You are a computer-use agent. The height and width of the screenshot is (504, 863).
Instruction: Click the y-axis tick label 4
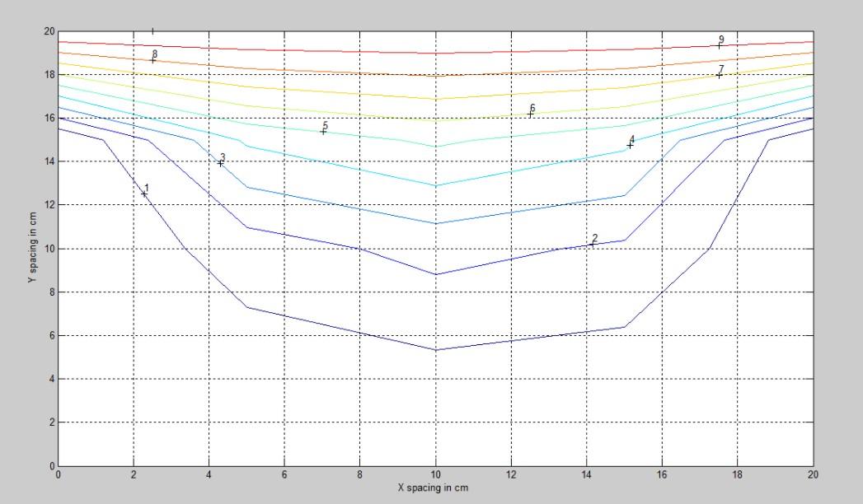click(x=52, y=380)
